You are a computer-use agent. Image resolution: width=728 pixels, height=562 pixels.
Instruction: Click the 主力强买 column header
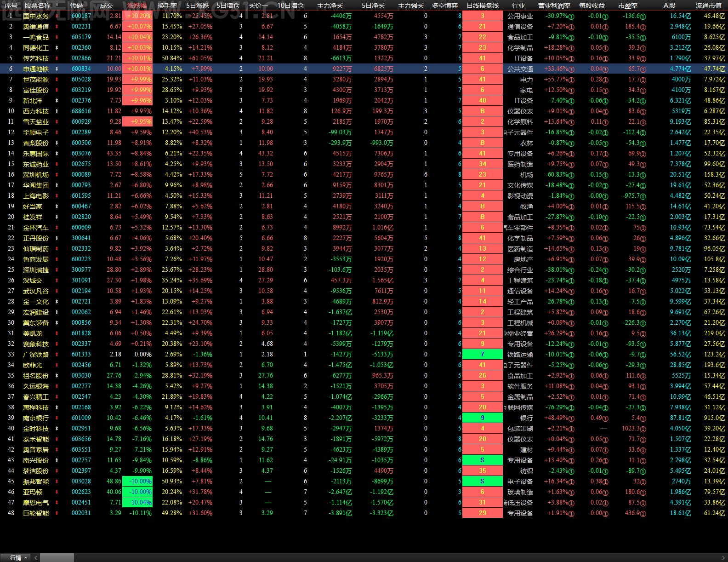[411, 6]
